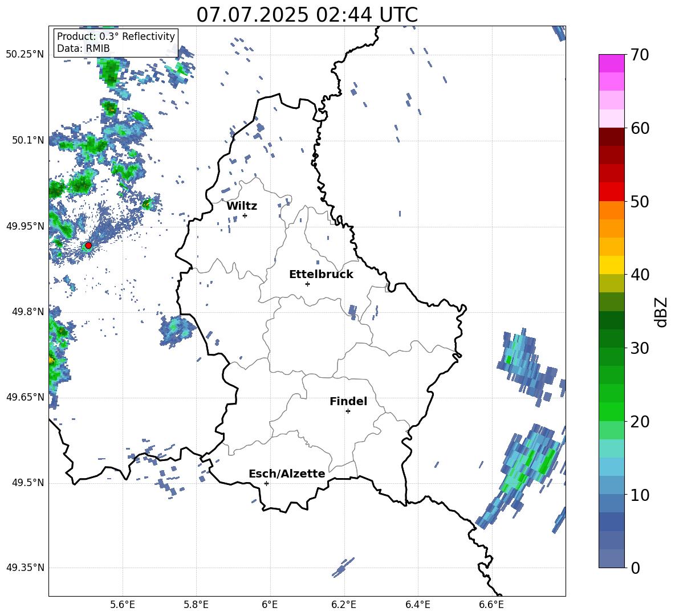
Task: Click colorbar tick label 20
Action: pos(639,421)
